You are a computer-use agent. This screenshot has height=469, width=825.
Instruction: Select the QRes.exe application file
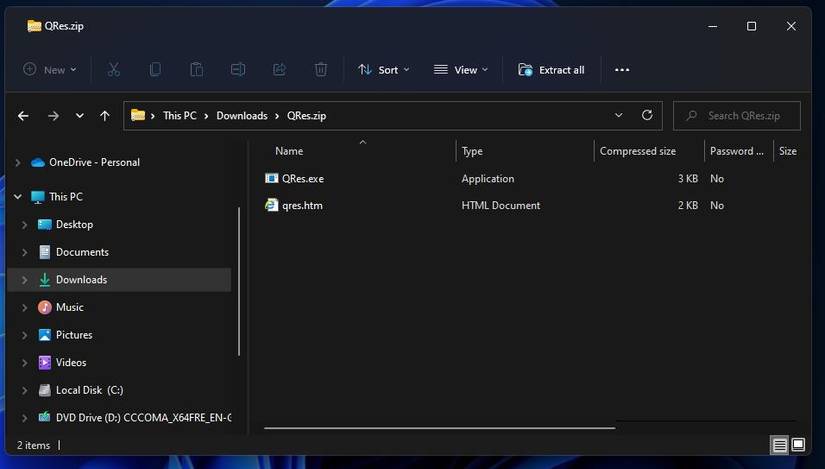[x=303, y=179]
